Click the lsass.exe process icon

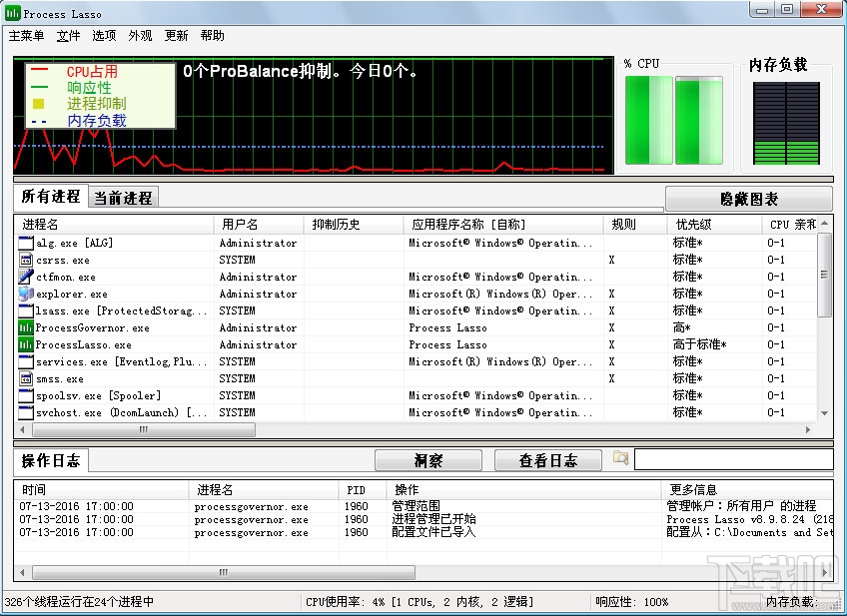(x=25, y=310)
